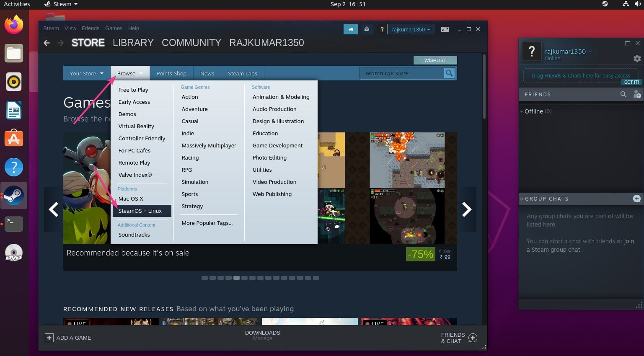Check notifications using the envelope icon
Image resolution: width=644 pixels, height=356 pixels.
point(367,29)
